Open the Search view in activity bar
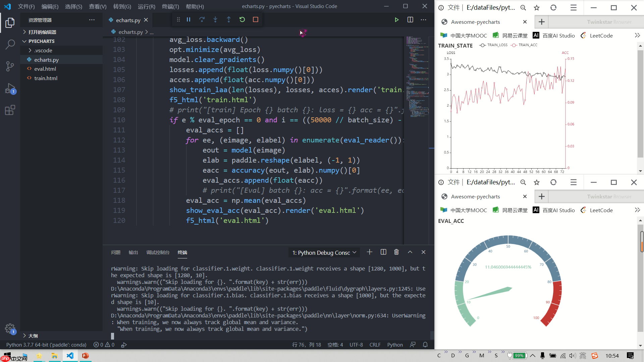This screenshot has height=362, width=644. click(10, 44)
